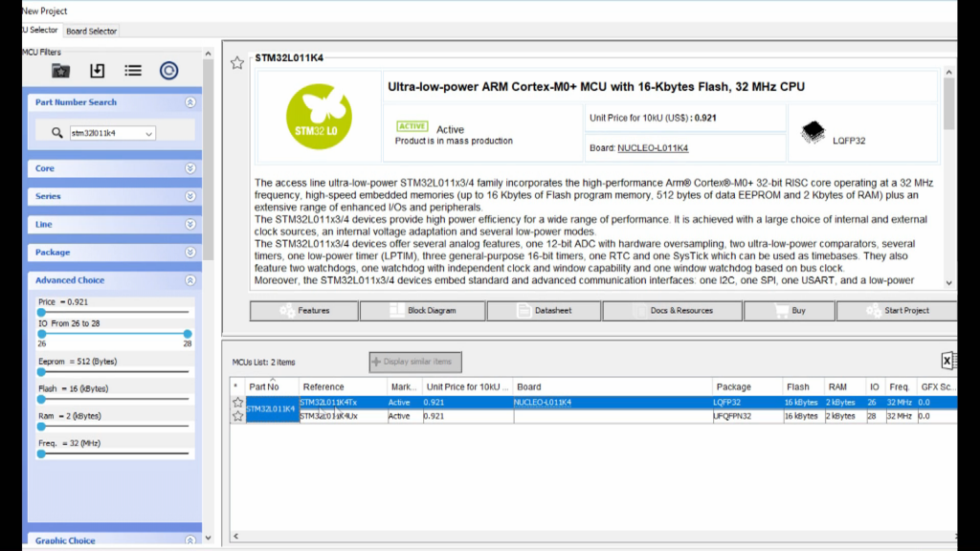Viewport: 980px width, 551px height.
Task: Star the STM32L011K4 title as favorite
Action: click(x=237, y=63)
